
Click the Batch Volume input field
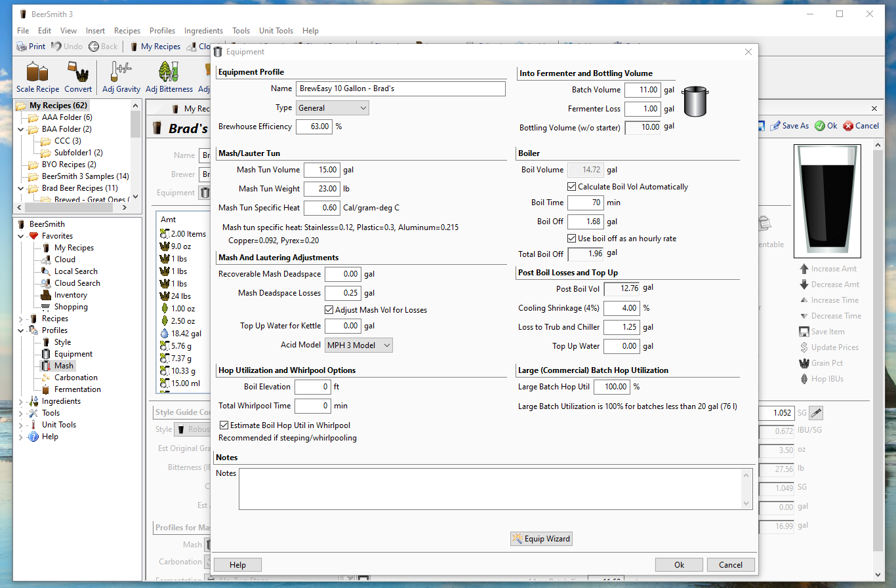point(642,90)
